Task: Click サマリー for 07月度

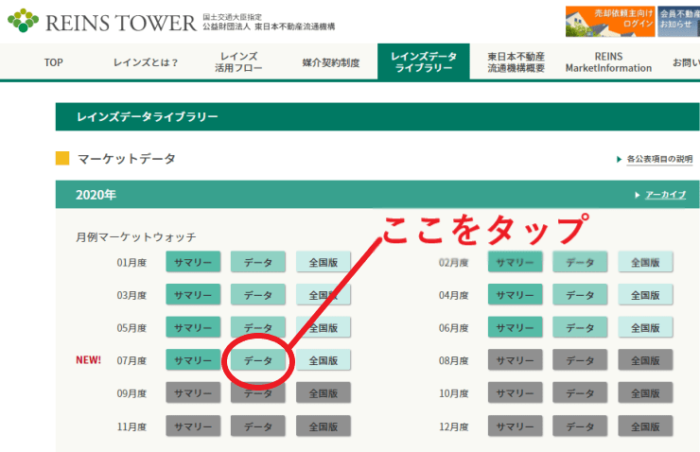Action: [193, 360]
